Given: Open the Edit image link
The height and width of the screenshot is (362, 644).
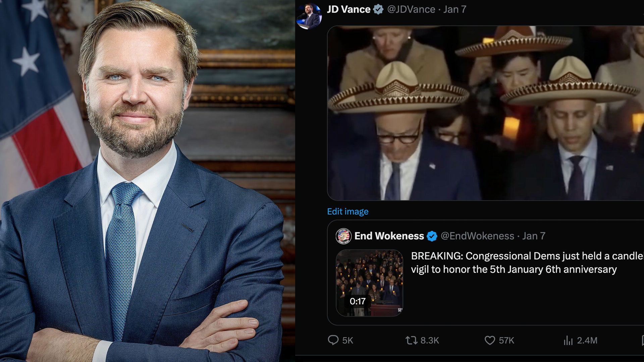Looking at the screenshot, I should coord(347,212).
